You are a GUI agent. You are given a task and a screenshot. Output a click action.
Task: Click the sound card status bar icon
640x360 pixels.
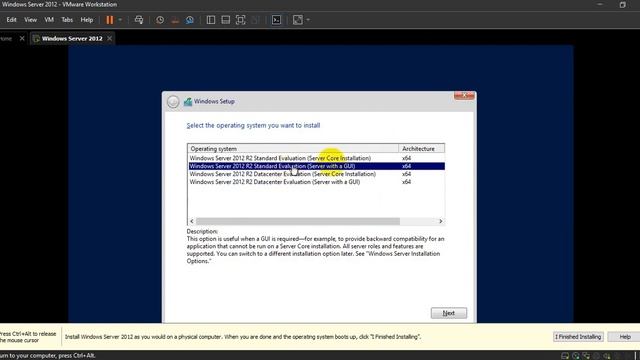[x=607, y=356]
